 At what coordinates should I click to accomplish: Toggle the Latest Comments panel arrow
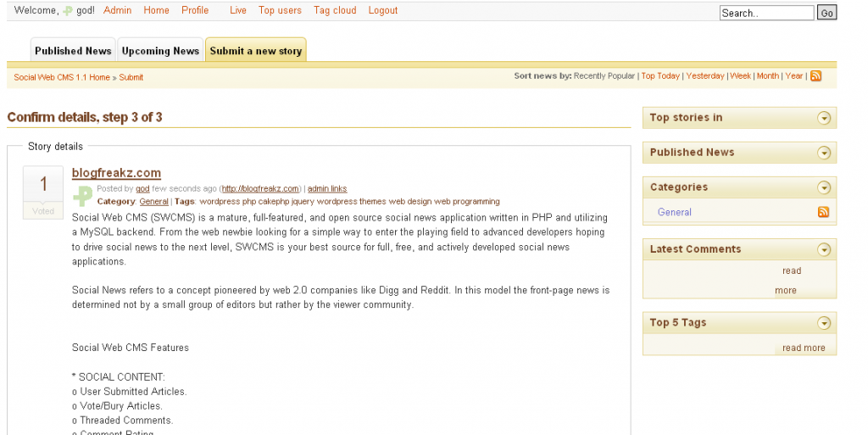[823, 249]
